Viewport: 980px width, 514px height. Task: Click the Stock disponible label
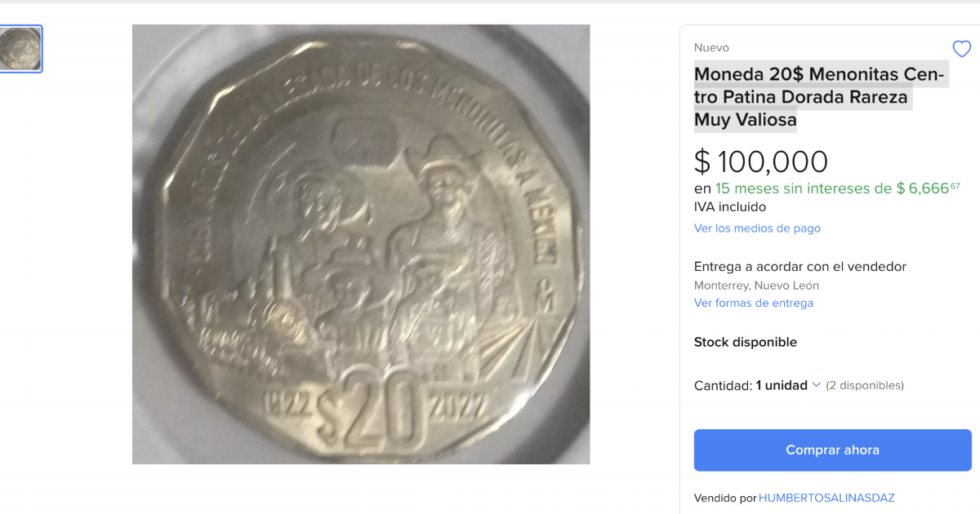[x=745, y=342]
